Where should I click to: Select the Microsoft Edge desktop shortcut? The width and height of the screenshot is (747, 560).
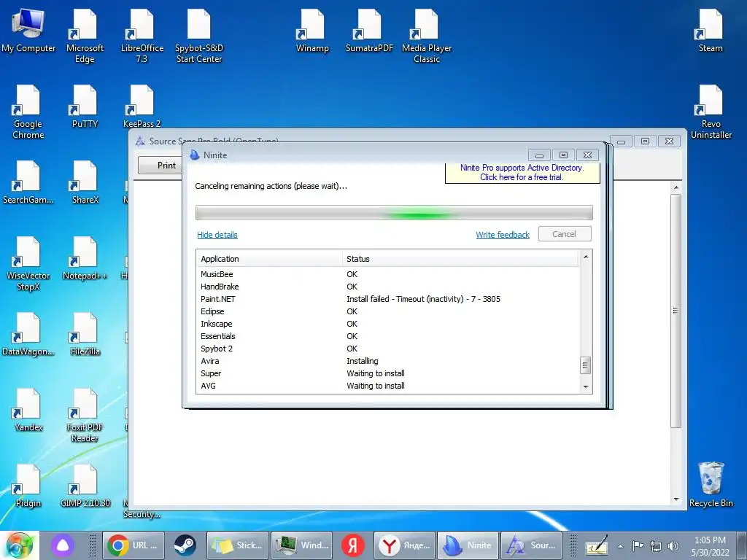tap(85, 36)
